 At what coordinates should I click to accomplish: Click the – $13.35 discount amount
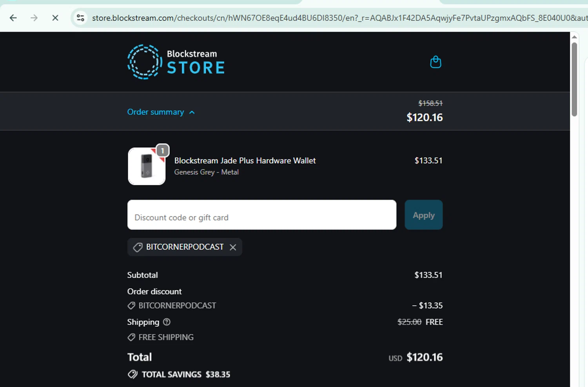[x=427, y=305]
